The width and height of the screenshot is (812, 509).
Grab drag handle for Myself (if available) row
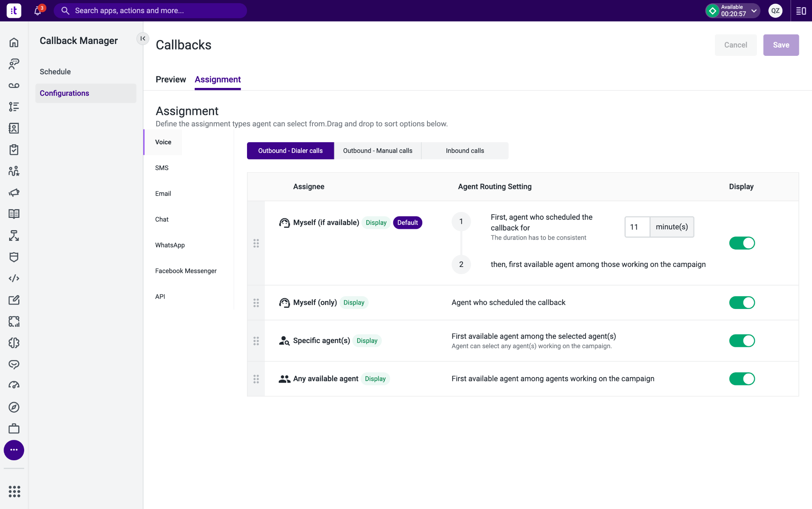256,243
